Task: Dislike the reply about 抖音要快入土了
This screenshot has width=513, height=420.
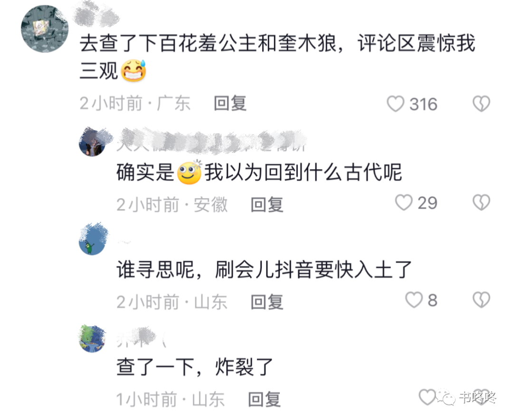Action: pyautogui.click(x=481, y=299)
